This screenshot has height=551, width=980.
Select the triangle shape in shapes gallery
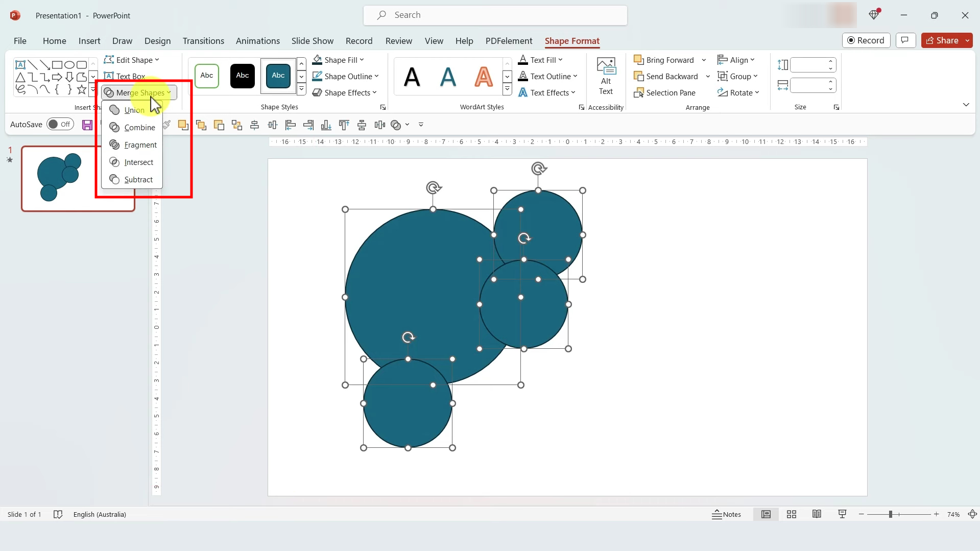pyautogui.click(x=20, y=77)
